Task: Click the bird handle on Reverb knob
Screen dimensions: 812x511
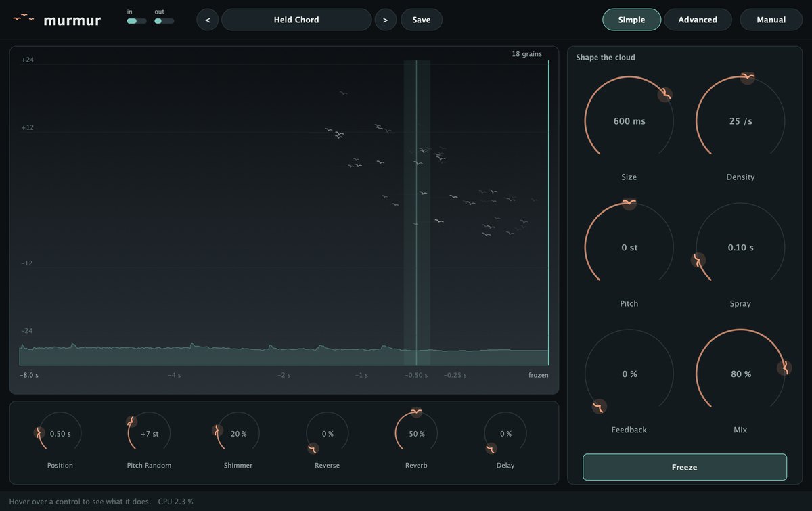Action: [416, 412]
